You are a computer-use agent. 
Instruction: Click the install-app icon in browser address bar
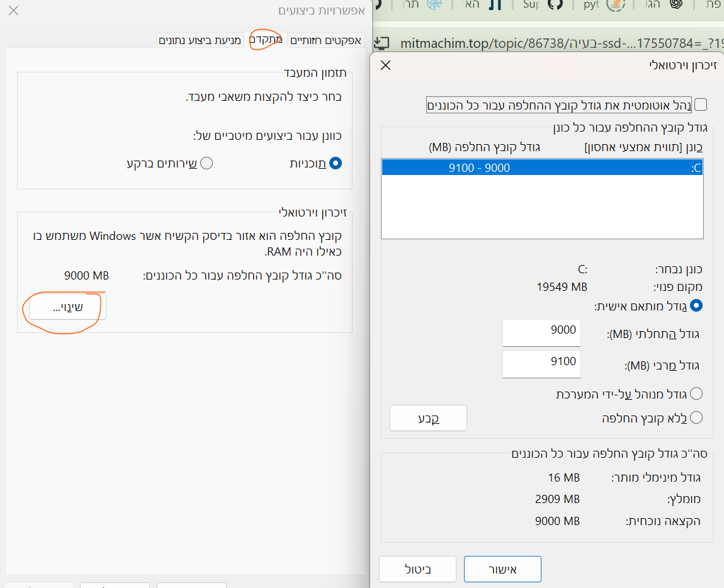click(x=382, y=44)
